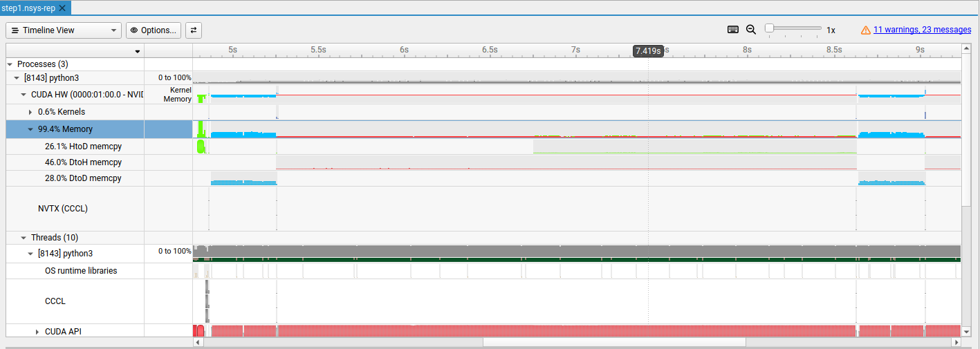980x349 pixels.
Task: Collapse the 99.4% Memory row
Action: pyautogui.click(x=30, y=129)
